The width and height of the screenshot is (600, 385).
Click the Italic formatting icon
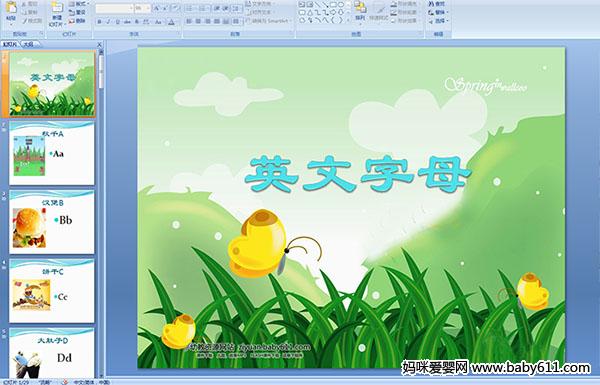(108, 22)
